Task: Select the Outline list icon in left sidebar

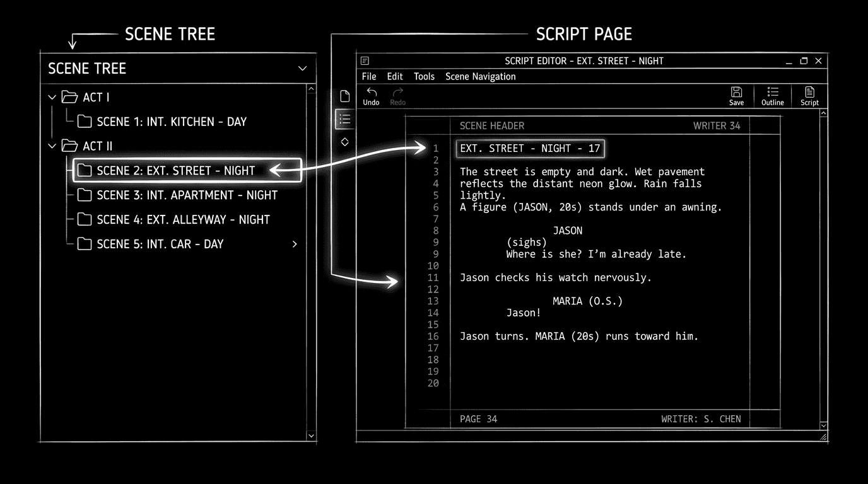Action: click(x=344, y=119)
